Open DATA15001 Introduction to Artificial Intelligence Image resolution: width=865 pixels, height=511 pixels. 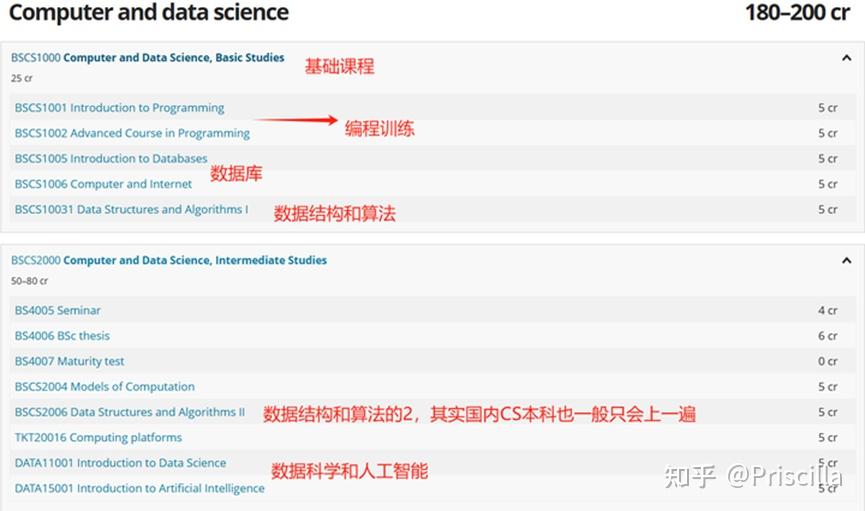click(x=139, y=489)
